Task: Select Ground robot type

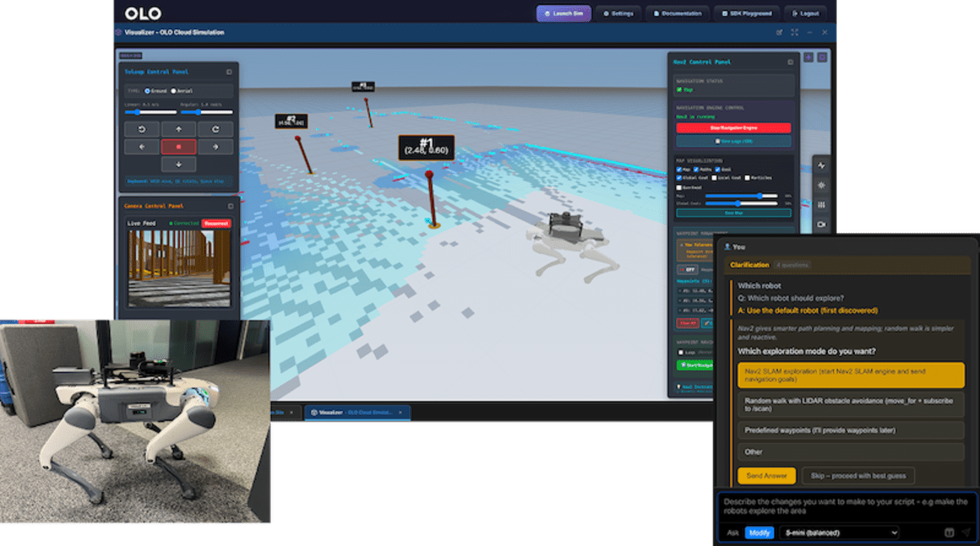Action: pyautogui.click(x=147, y=91)
